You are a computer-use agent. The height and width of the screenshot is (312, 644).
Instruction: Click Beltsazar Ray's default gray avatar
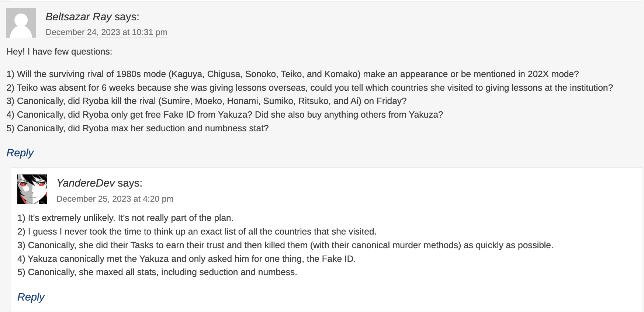click(x=21, y=23)
